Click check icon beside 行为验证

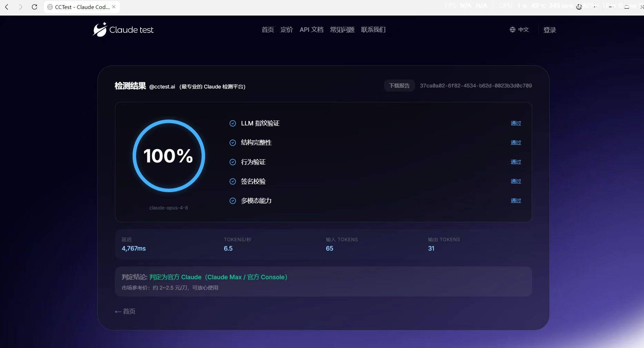coord(233,162)
